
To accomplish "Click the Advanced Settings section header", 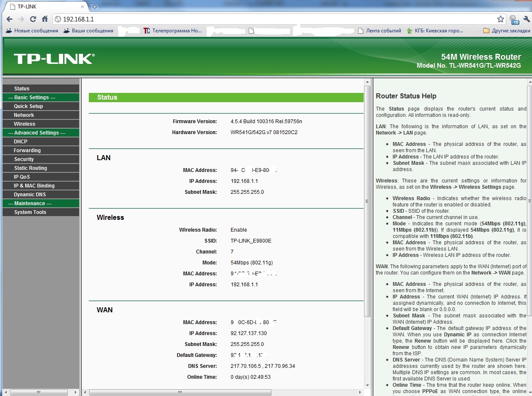I will [x=40, y=133].
